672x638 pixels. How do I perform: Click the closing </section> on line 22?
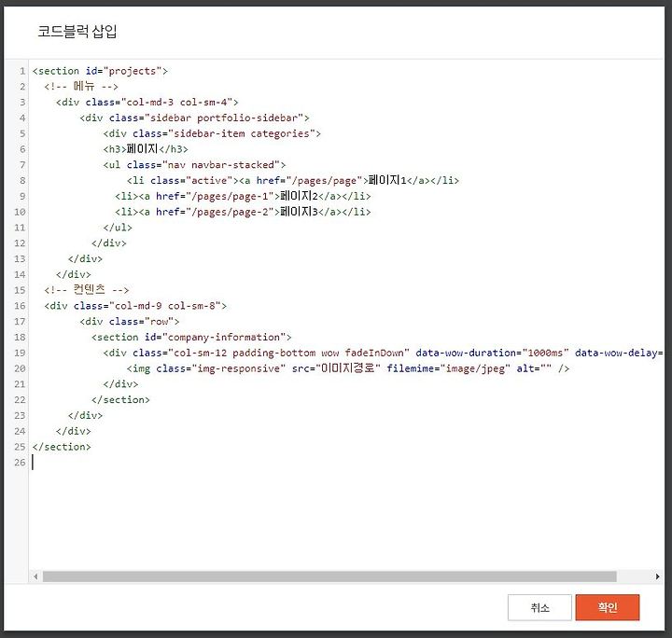pyautogui.click(x=120, y=399)
